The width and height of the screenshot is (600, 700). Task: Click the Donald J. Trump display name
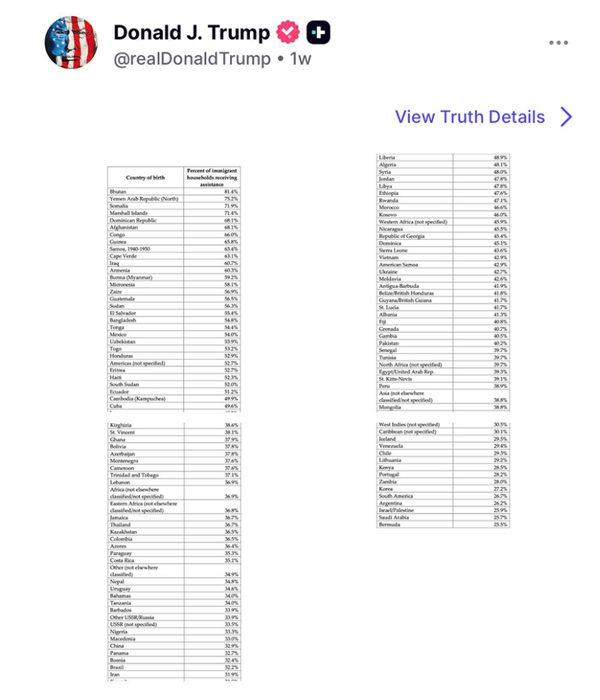[191, 32]
